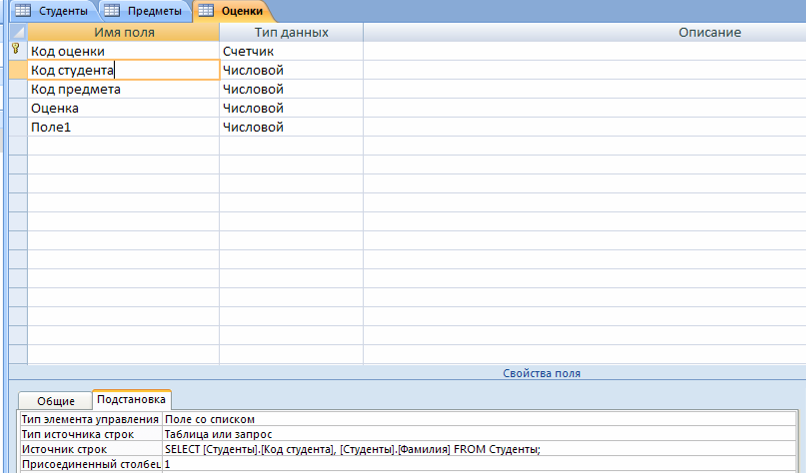Click the table icon on Оценки tab

click(206, 10)
